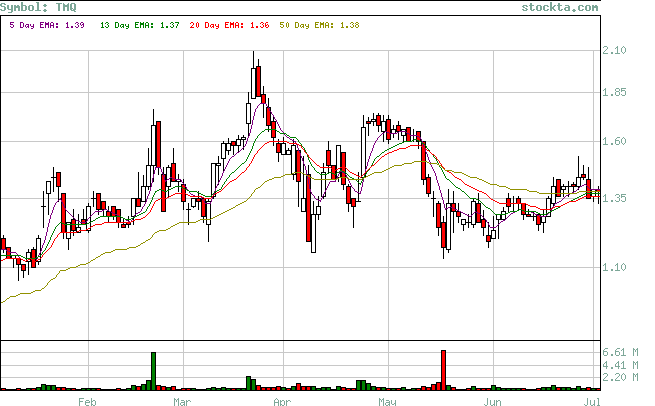
Task: Click the 2.10 price axis label
Action: [x=614, y=51]
